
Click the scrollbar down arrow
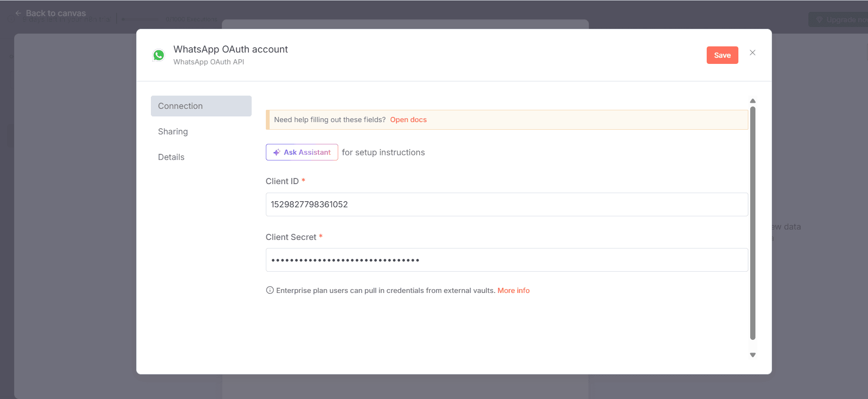click(x=753, y=355)
